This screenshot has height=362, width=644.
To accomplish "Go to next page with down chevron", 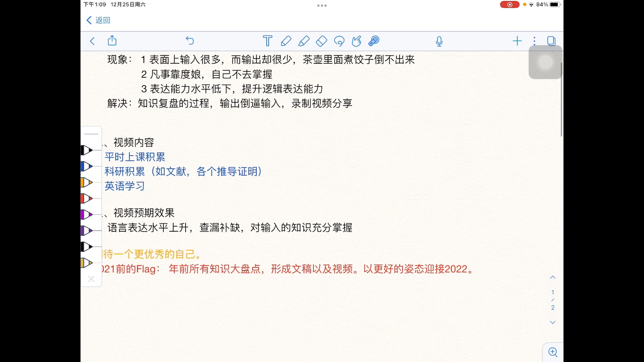I will tap(553, 322).
